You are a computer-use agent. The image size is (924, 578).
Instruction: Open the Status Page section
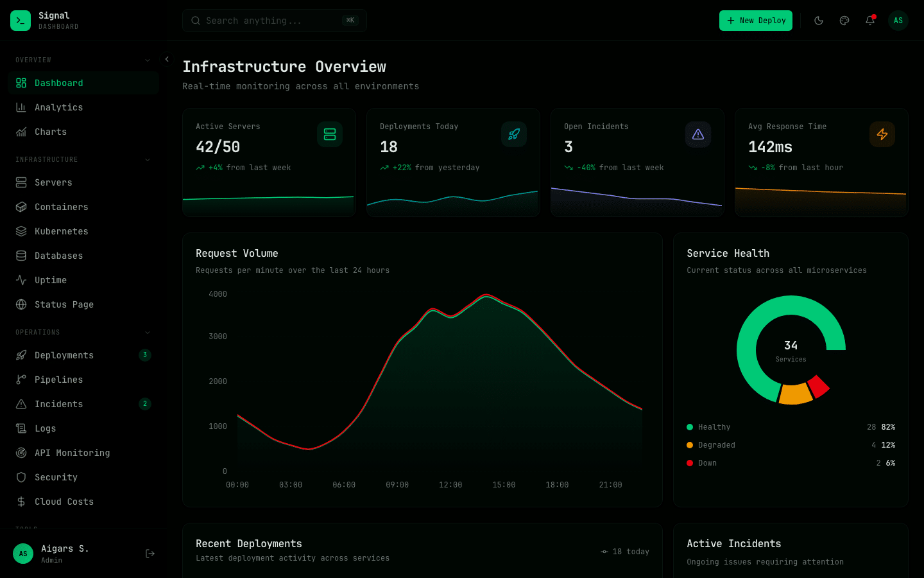coord(64,304)
